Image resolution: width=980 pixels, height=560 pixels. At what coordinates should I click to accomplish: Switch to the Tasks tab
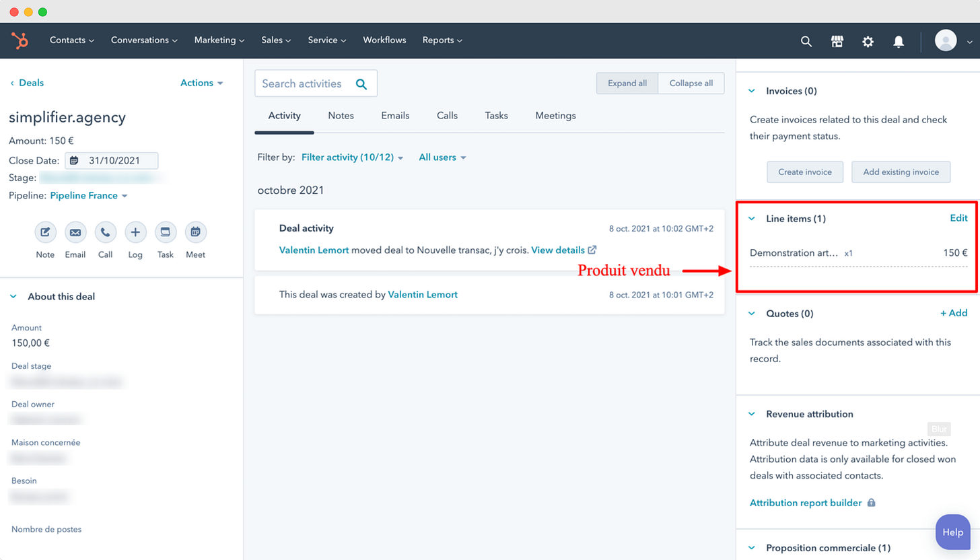tap(496, 116)
